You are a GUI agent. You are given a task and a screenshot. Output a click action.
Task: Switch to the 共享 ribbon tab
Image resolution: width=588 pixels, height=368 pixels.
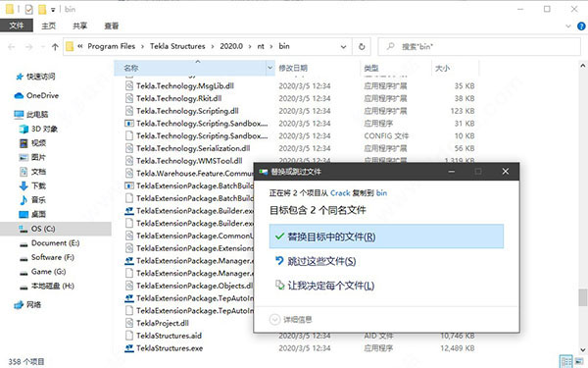tap(80, 26)
